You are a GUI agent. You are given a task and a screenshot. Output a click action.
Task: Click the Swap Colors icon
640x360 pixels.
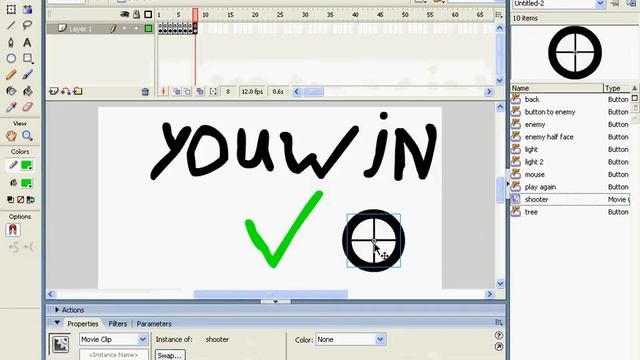click(x=30, y=200)
